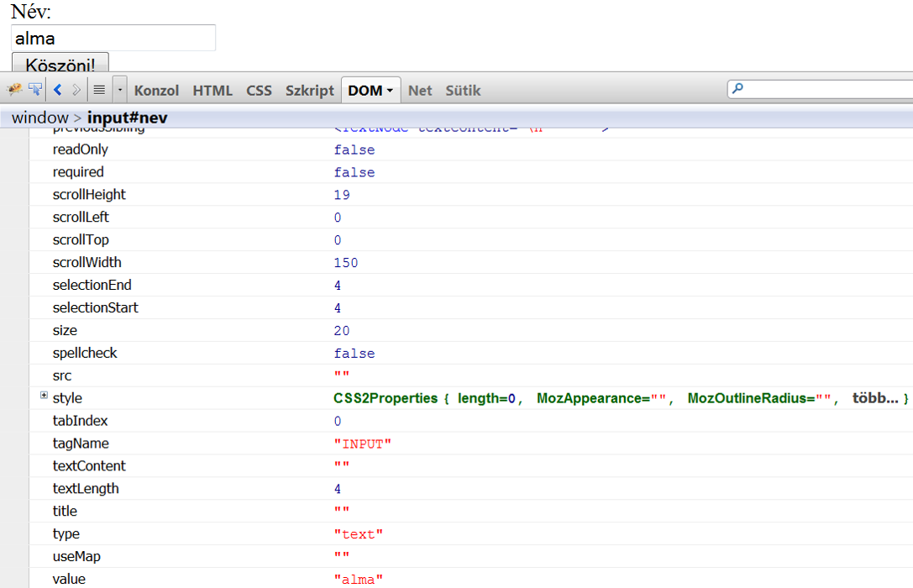
Task: Click the Firebug bug icon
Action: 14,90
